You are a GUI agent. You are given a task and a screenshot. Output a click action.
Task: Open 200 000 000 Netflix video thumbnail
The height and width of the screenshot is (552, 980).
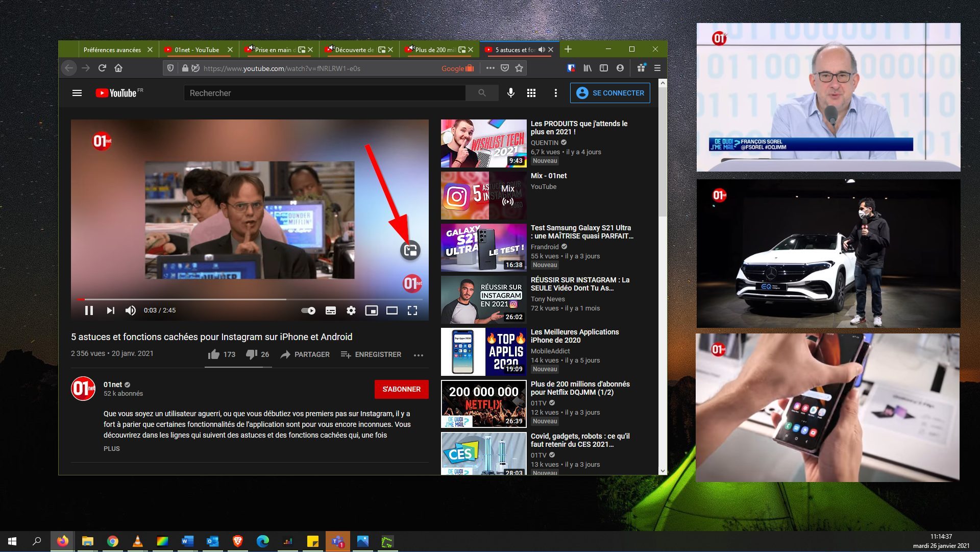484,404
